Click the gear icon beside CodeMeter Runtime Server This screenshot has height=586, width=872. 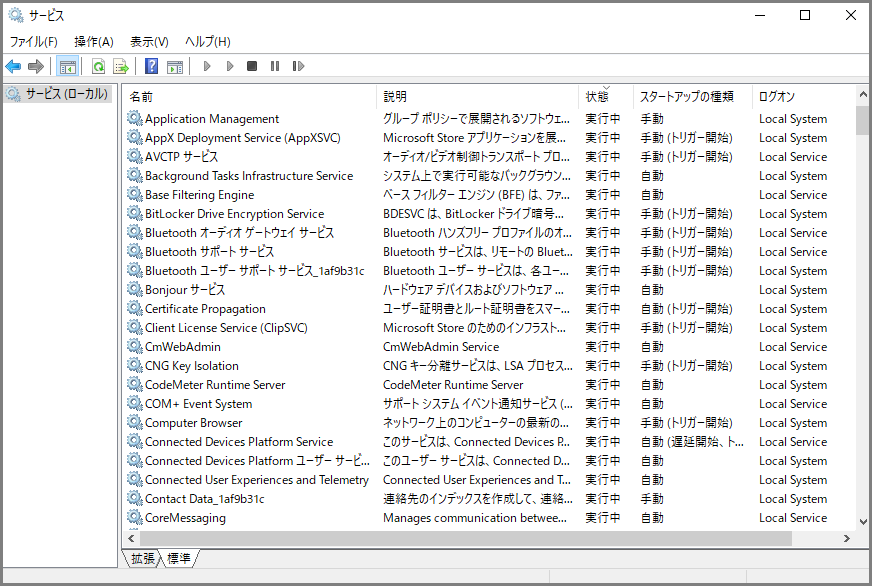[135, 384]
